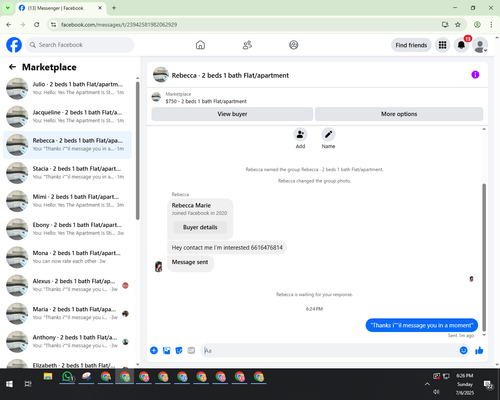Open File Explorer from the taskbar
Screen dimensions: 500x400
pos(48,377)
